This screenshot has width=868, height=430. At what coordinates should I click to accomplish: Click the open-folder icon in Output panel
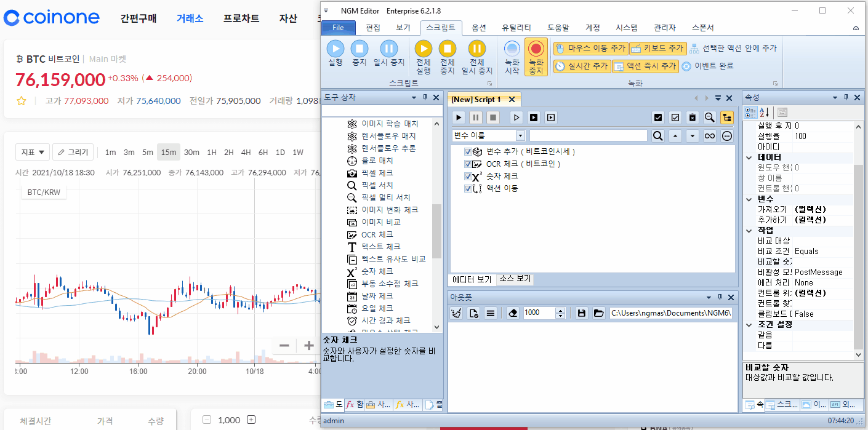(598, 313)
